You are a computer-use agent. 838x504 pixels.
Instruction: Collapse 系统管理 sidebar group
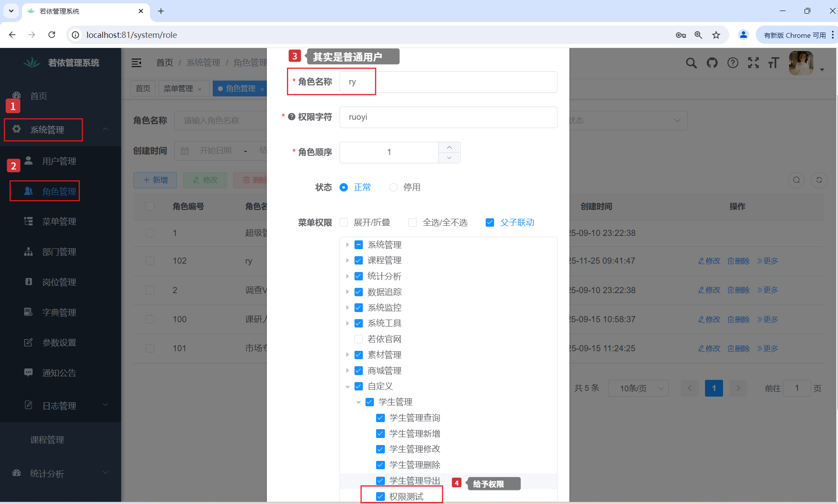coord(105,129)
